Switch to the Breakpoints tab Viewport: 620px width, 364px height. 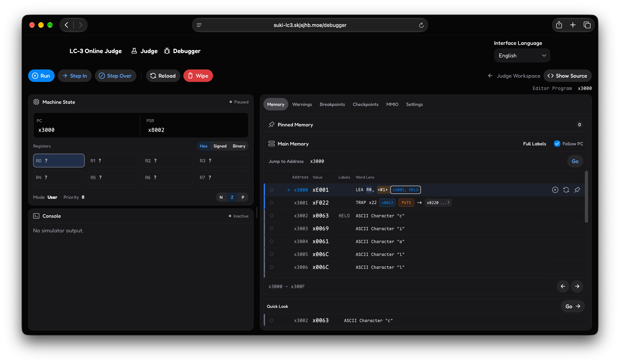[332, 104]
